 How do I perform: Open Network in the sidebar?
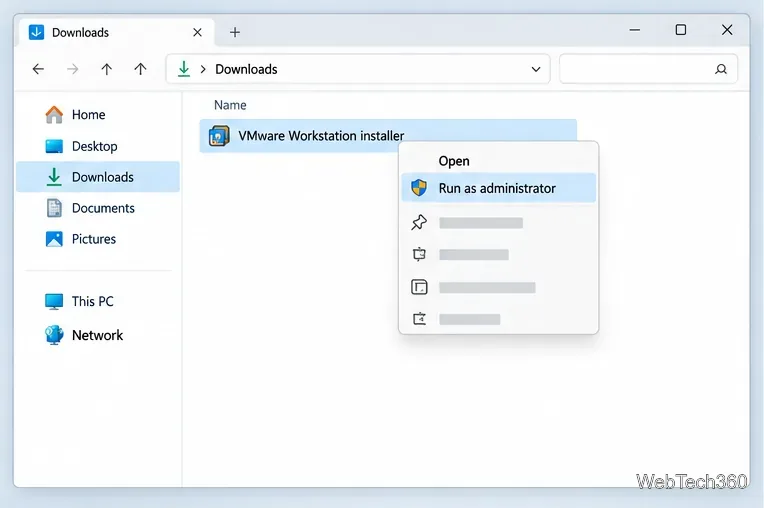point(97,335)
